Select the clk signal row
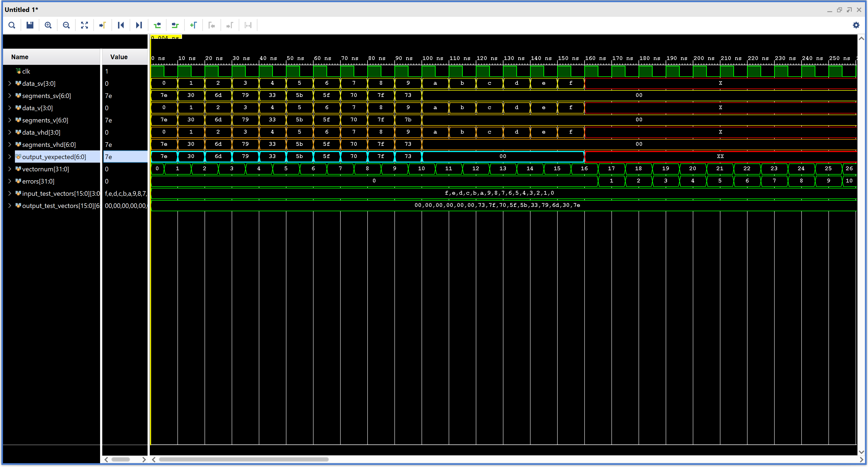The height and width of the screenshot is (467, 868). point(26,71)
